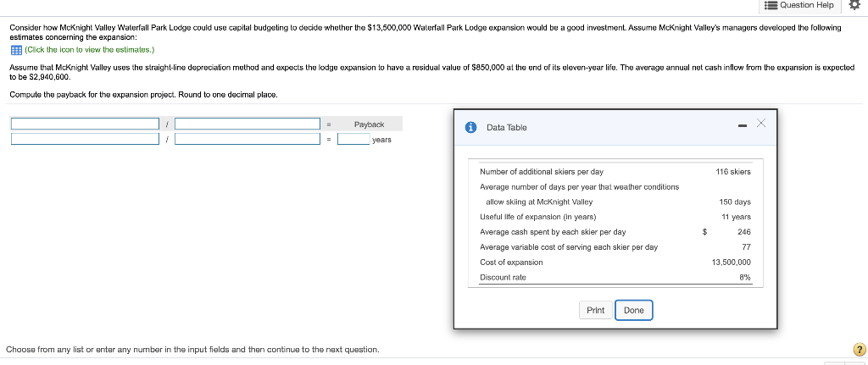Click the '8%' discount rate value

745,278
